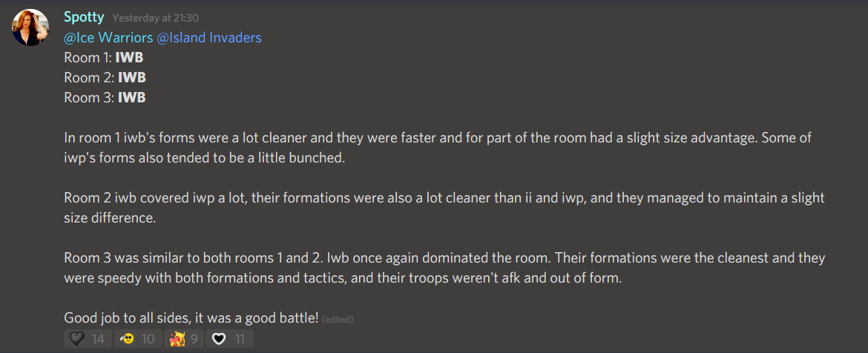
Task: Open the @Island Invaders mention
Action: tap(209, 37)
